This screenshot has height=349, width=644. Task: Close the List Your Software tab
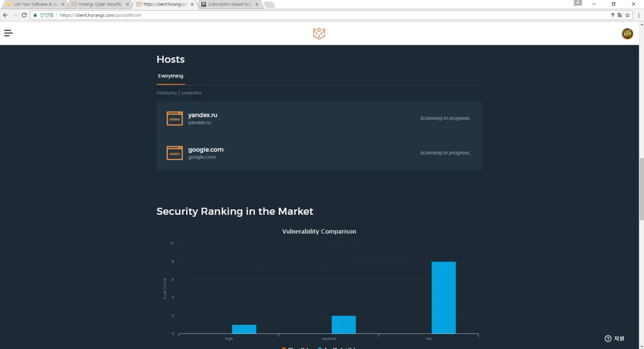pos(63,4)
